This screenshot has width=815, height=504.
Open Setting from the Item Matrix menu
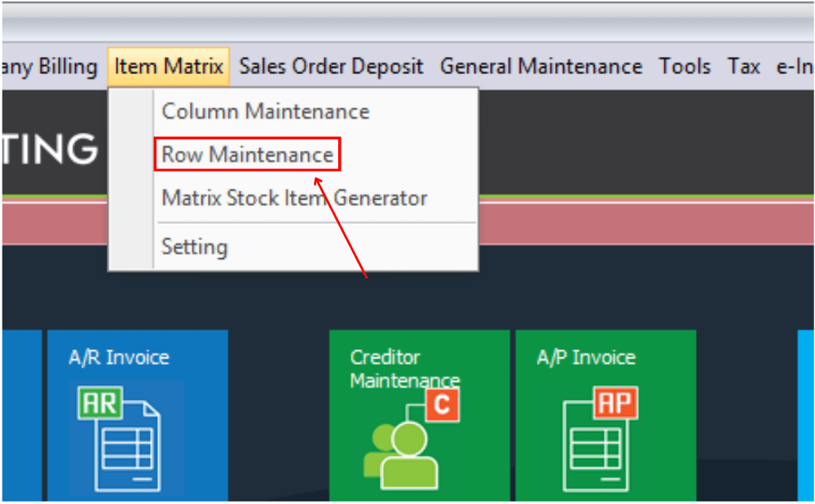pos(195,246)
